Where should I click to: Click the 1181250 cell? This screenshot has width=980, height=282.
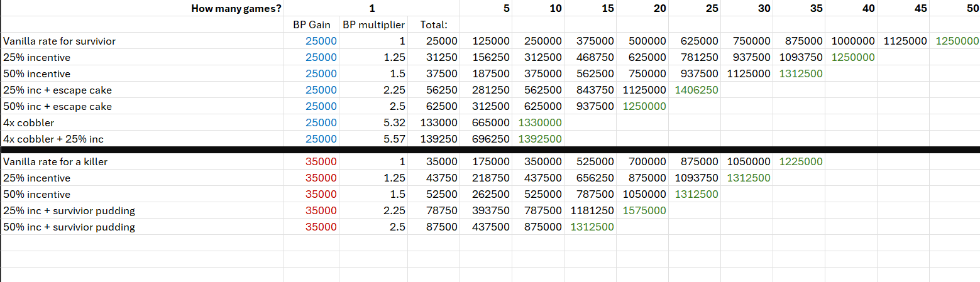tap(590, 210)
